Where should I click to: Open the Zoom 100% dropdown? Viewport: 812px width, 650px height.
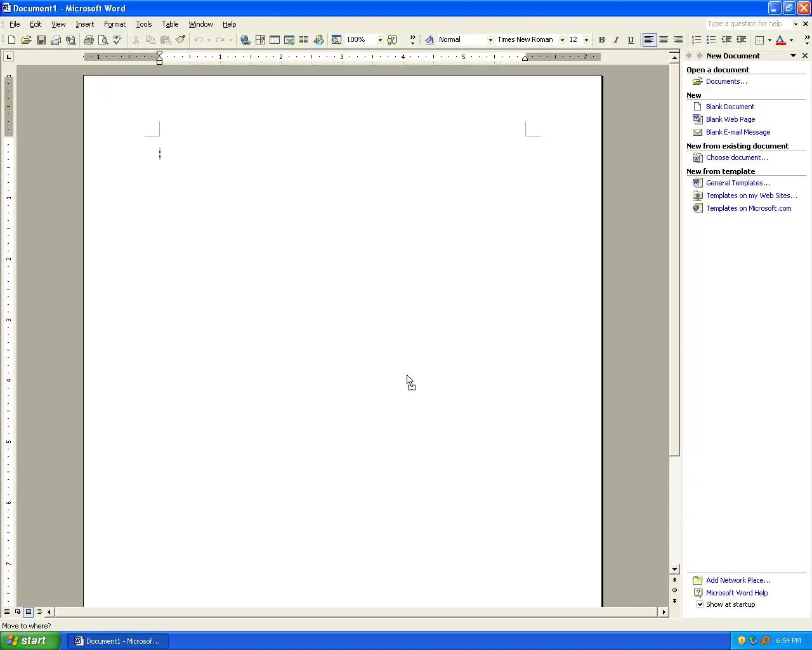point(380,40)
